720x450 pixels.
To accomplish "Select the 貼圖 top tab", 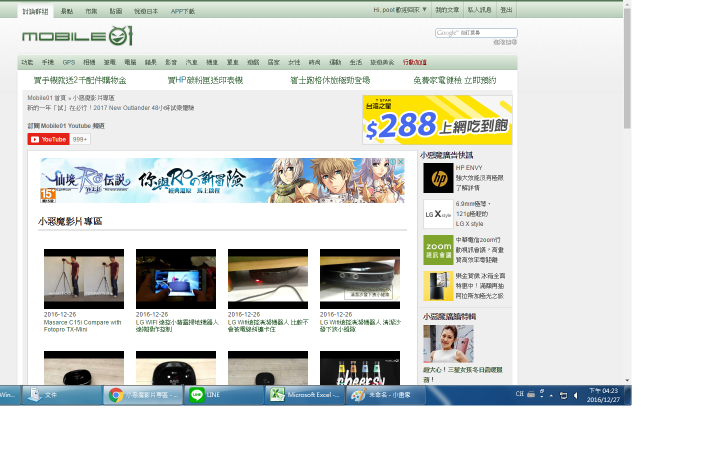I will pyautogui.click(x=116, y=11).
